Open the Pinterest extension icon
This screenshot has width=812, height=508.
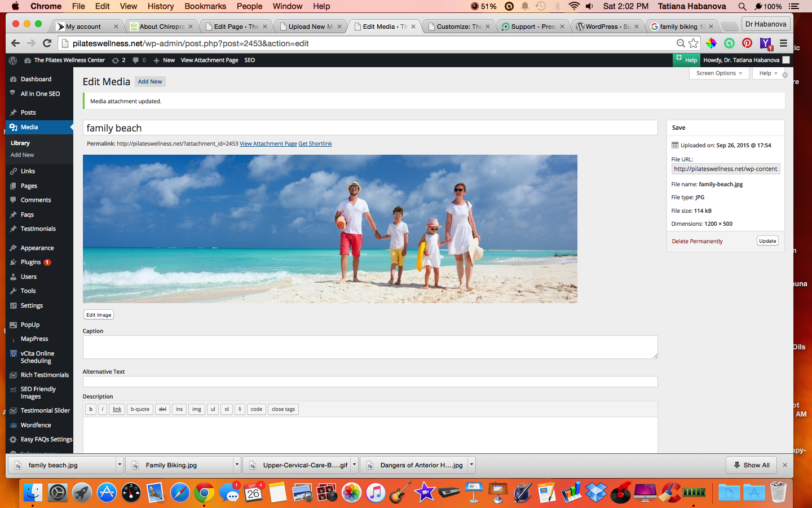(747, 43)
